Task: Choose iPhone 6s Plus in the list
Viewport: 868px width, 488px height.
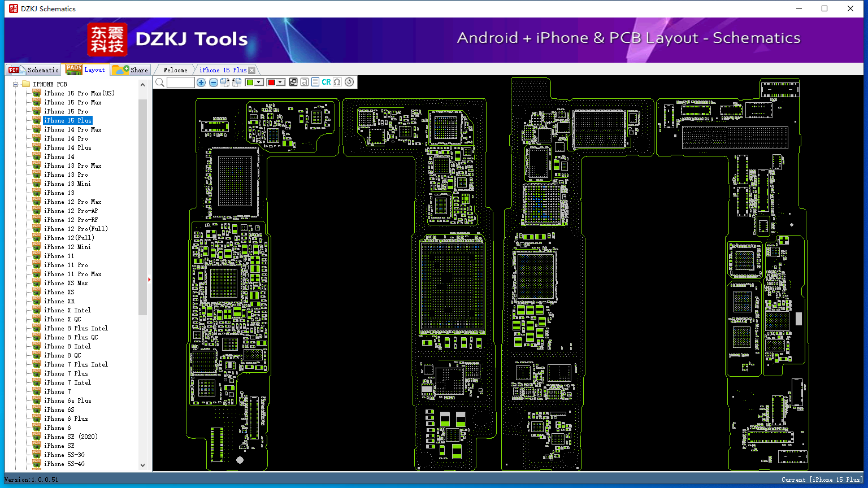Action: [x=68, y=400]
